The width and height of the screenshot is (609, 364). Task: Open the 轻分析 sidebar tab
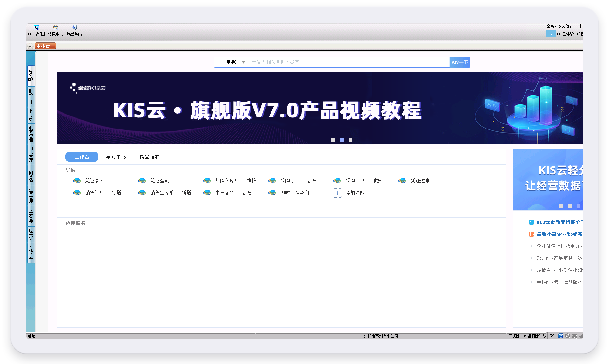[31, 235]
